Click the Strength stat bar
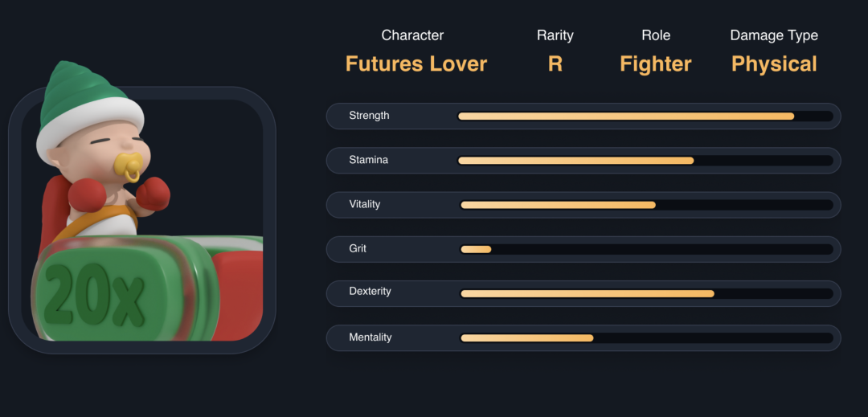Screen dimensions: 868x417 (x=645, y=117)
